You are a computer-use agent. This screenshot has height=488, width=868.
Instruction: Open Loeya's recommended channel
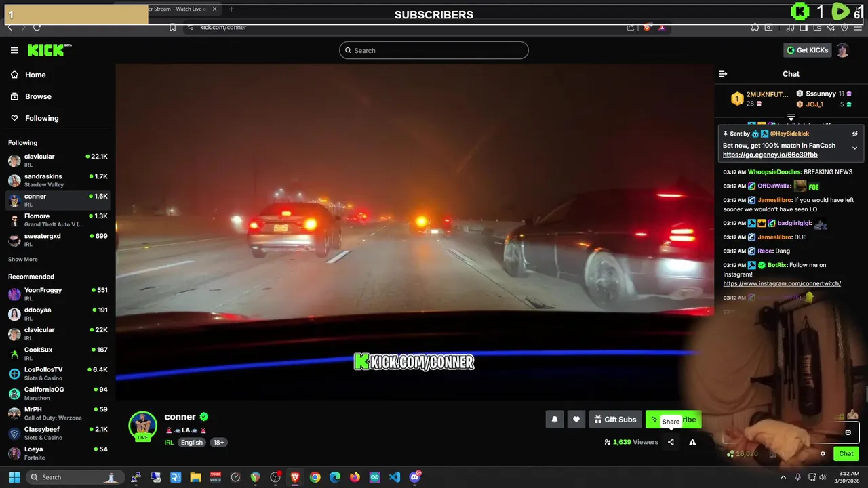(58, 453)
